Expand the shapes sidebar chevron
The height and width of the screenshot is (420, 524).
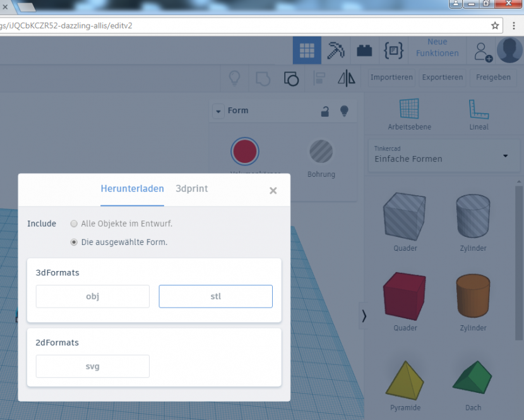pyautogui.click(x=364, y=316)
